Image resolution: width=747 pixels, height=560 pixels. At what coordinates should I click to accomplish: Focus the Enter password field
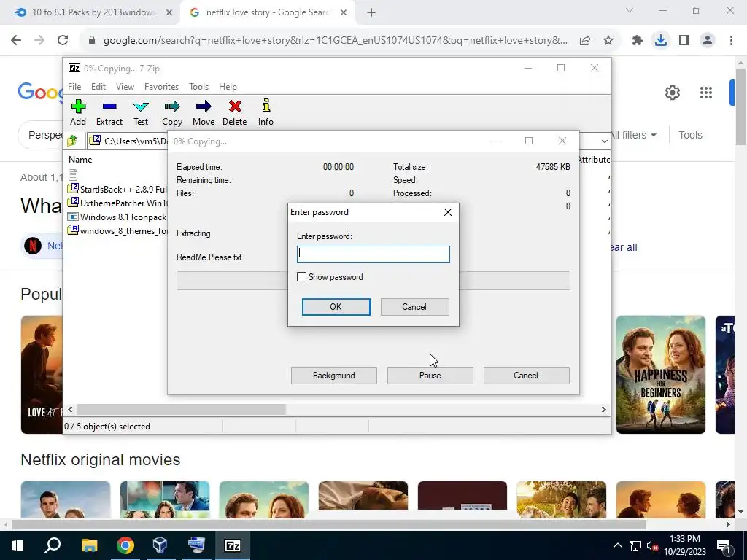373,254
